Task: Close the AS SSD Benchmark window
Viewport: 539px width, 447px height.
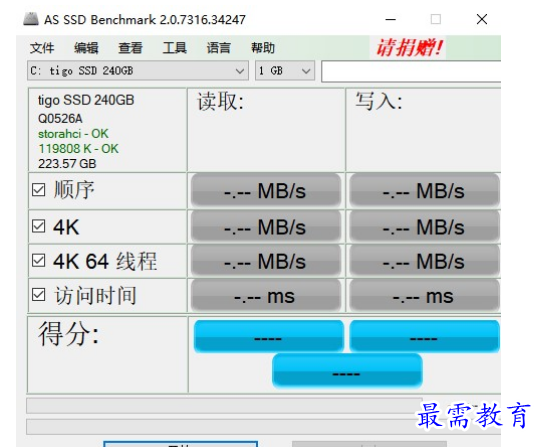Action: [482, 19]
